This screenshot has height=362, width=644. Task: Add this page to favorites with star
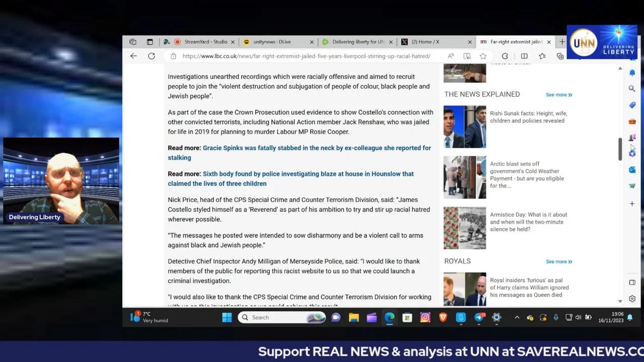pos(483,56)
